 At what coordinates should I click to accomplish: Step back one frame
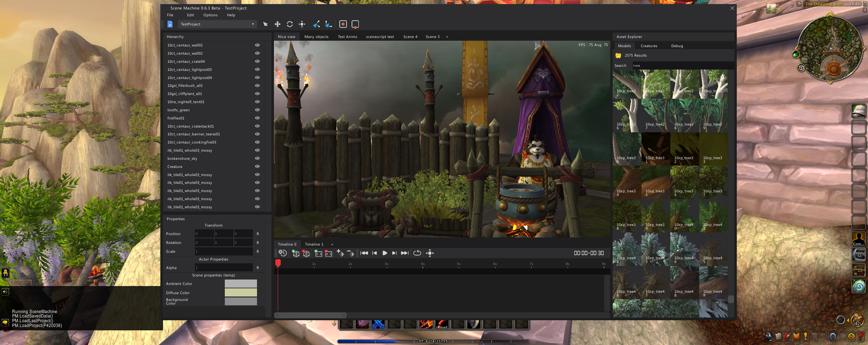click(x=375, y=253)
